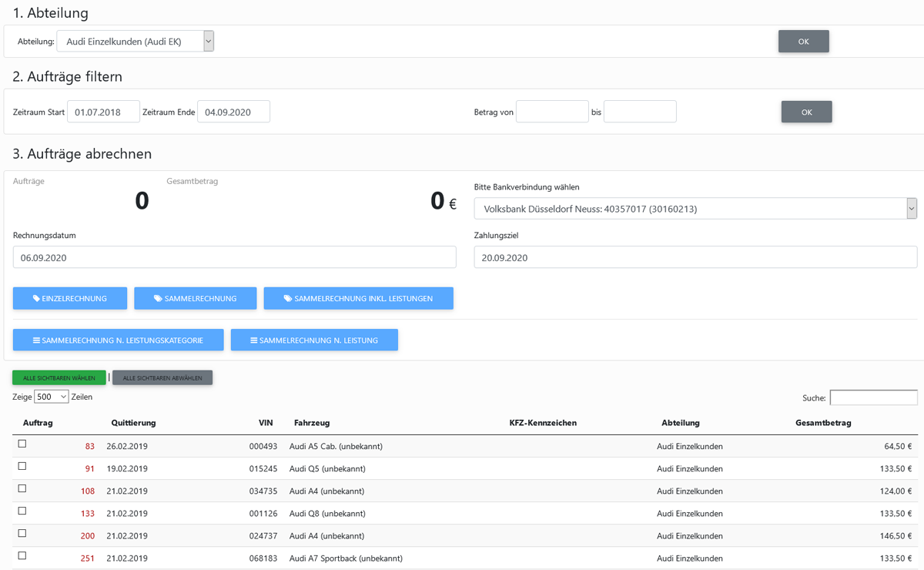Open Auftrag 251 via its number link
Screen dimensions: 924x570
(87, 558)
